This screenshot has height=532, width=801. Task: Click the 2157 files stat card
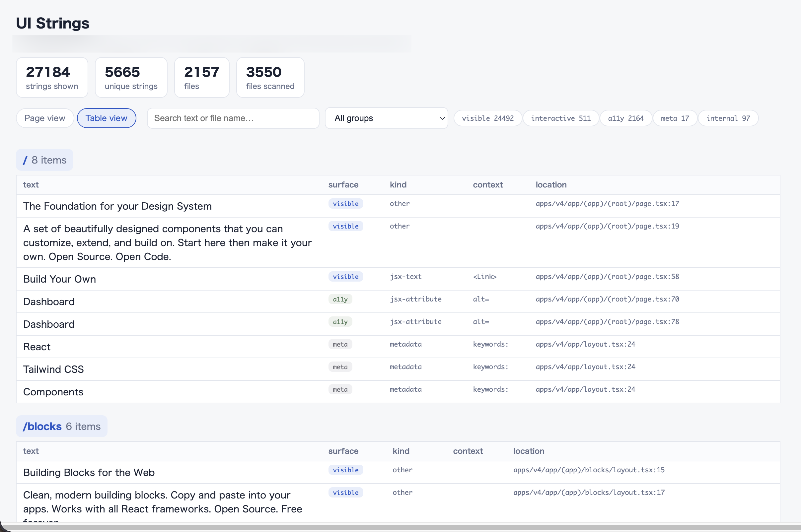202,77
